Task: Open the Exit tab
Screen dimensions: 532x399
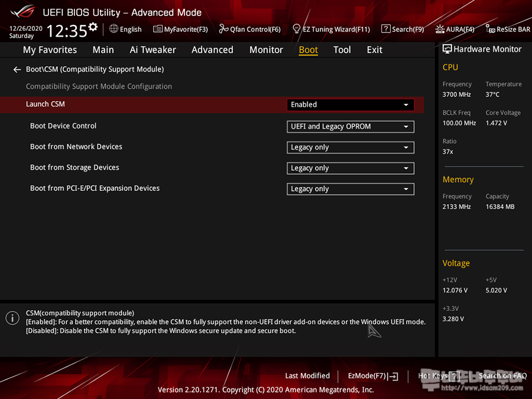Action: [x=375, y=50]
